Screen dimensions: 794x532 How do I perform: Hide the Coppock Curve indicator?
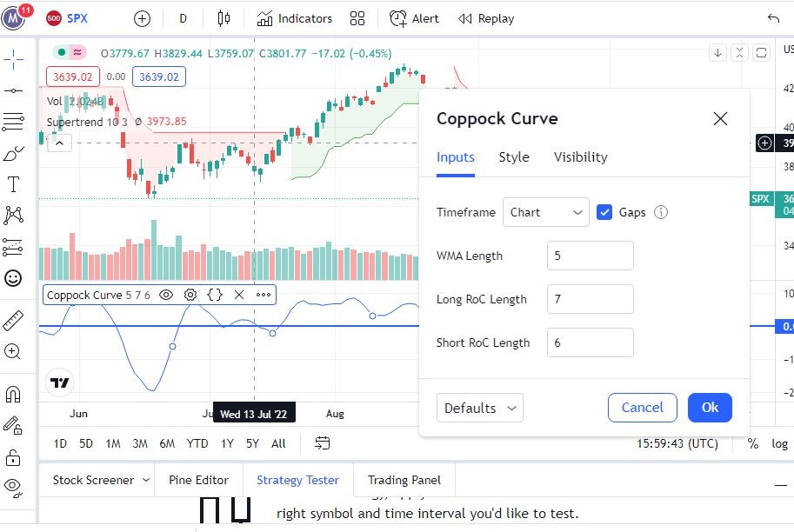click(x=166, y=295)
